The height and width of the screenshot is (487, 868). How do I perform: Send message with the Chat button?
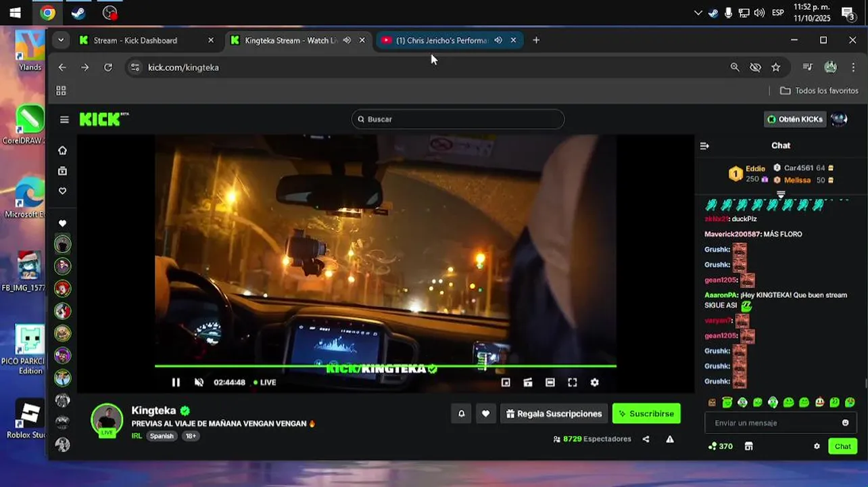(x=843, y=446)
